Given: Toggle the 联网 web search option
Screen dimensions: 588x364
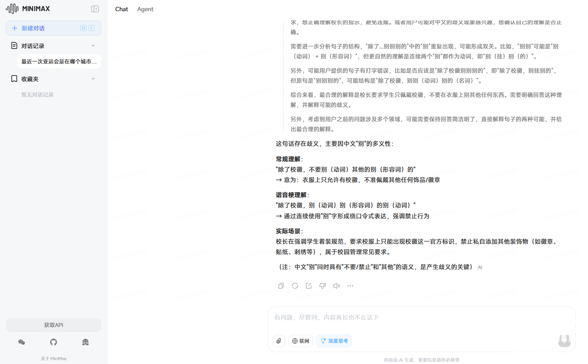Looking at the screenshot, I should pyautogui.click(x=301, y=341).
